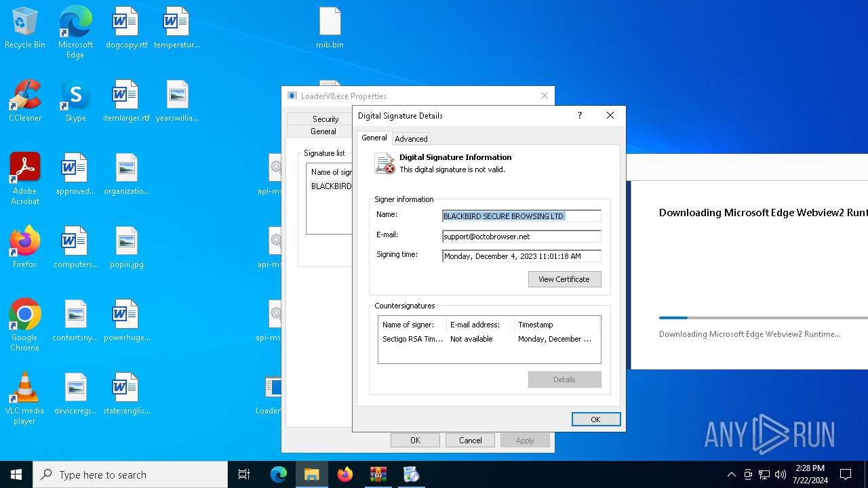Screen dimensions: 868x488
Task: Launch Firefox desktop shortcut
Action: [x=25, y=247]
